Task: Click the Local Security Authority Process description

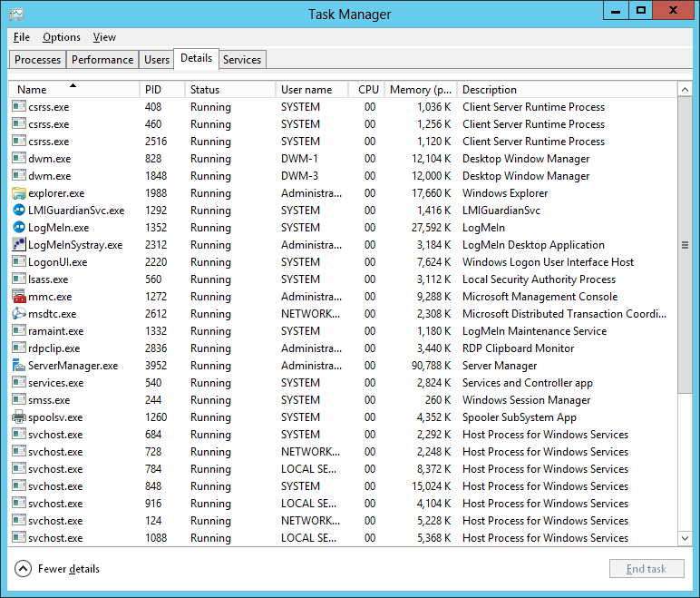Action: [x=539, y=279]
